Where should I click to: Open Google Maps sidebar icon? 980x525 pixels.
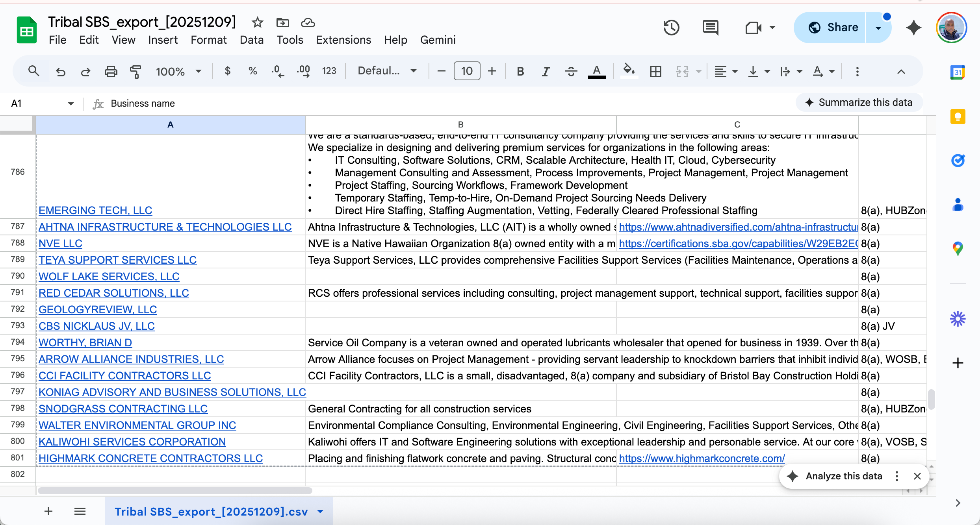click(x=958, y=248)
